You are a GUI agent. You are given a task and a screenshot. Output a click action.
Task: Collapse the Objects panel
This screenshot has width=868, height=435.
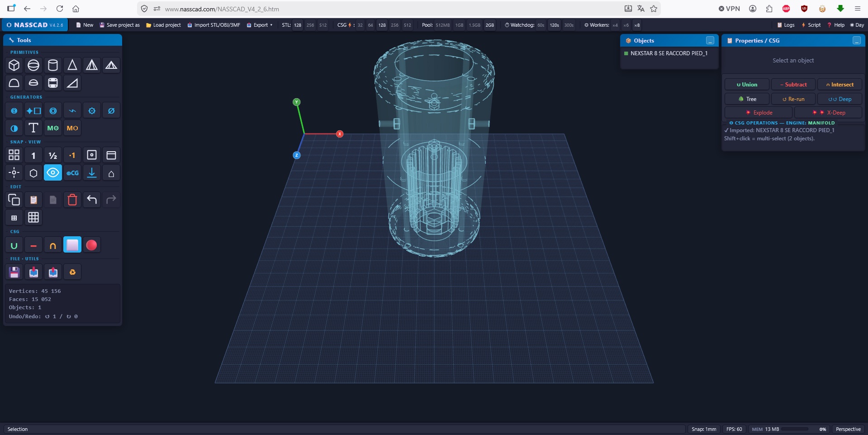[710, 40]
